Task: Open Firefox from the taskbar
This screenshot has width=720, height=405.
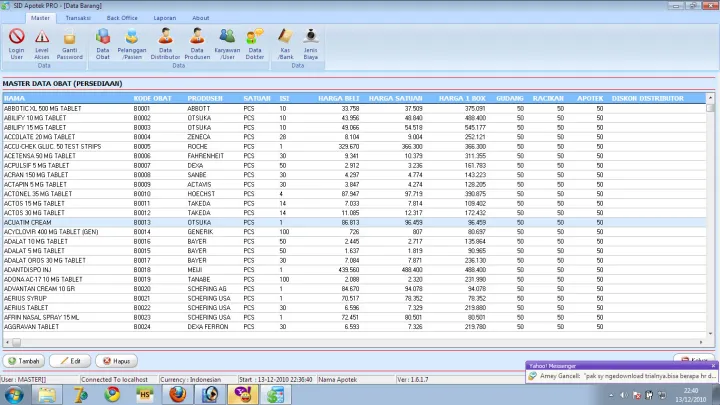Action: [x=178, y=395]
